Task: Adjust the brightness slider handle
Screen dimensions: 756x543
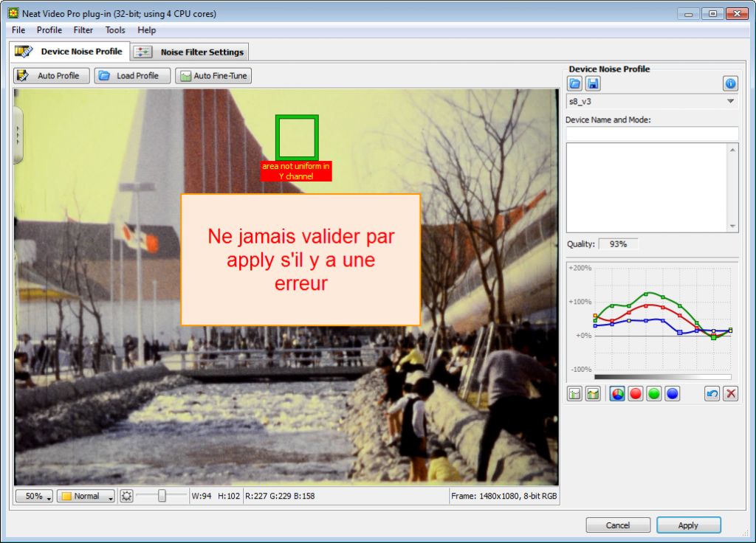Action: [162, 495]
